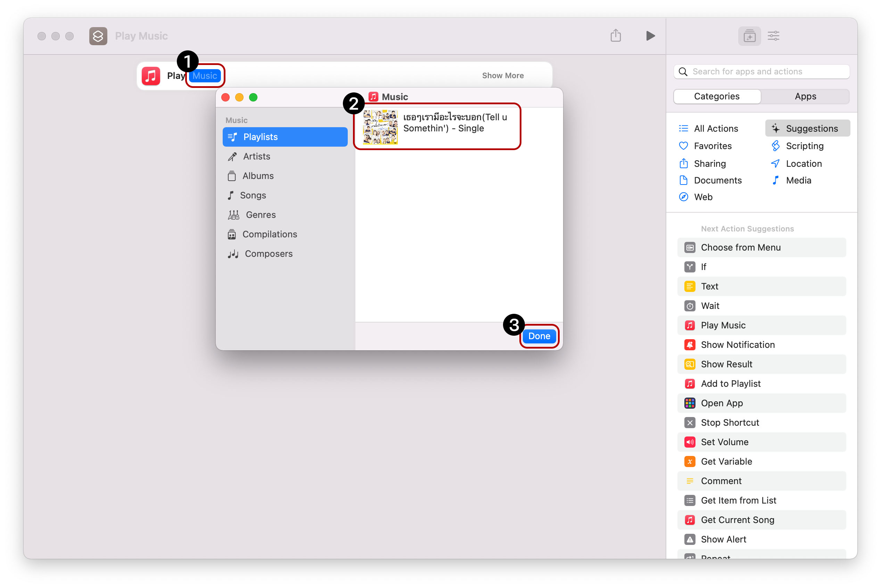This screenshot has width=881, height=588.
Task: Run the shortcut with the play button
Action: (x=650, y=36)
